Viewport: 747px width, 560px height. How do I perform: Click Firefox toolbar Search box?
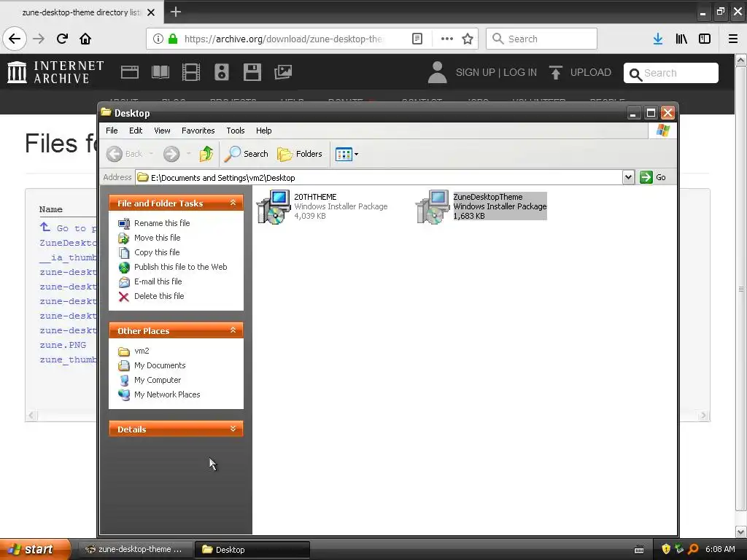541,39
